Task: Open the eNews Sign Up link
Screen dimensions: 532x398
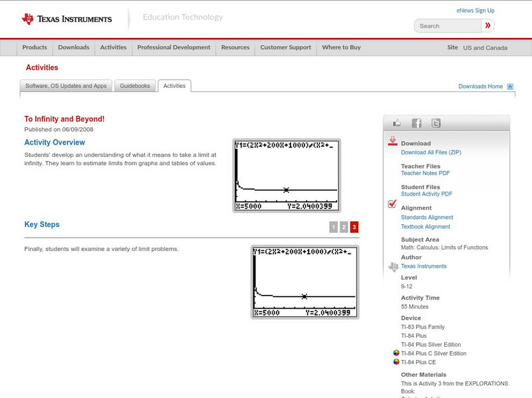Action: [x=475, y=11]
